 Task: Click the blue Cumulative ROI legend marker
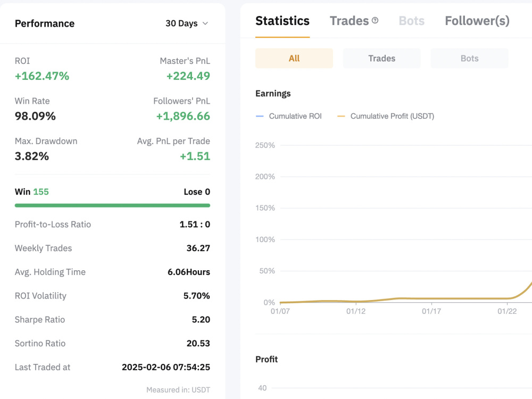(260, 117)
